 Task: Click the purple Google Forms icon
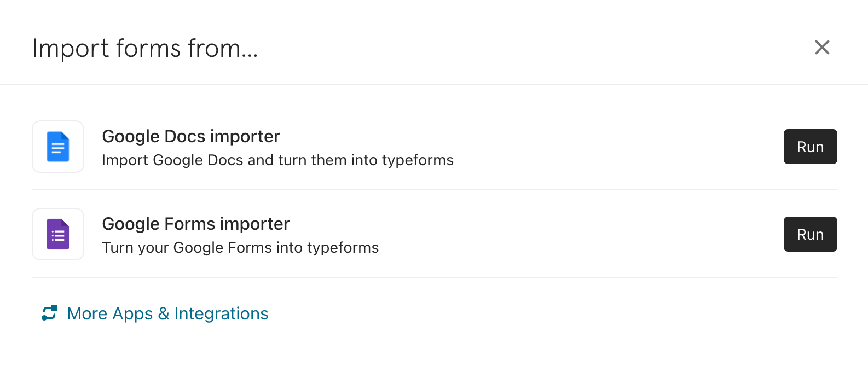[58, 234]
